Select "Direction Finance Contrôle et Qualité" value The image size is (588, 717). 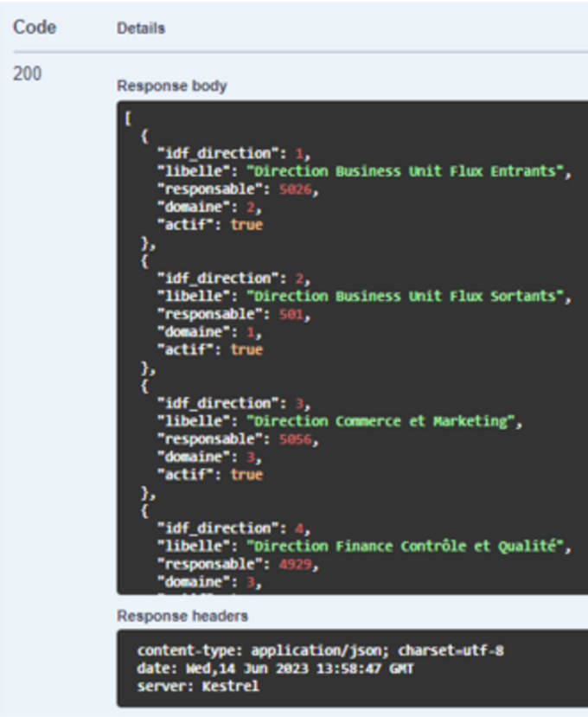pyautogui.click(x=405, y=546)
